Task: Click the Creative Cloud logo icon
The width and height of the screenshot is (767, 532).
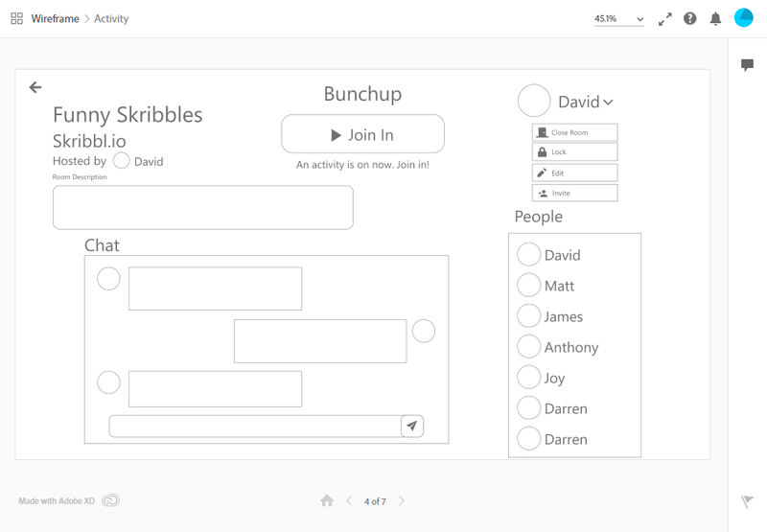Action: (x=110, y=500)
